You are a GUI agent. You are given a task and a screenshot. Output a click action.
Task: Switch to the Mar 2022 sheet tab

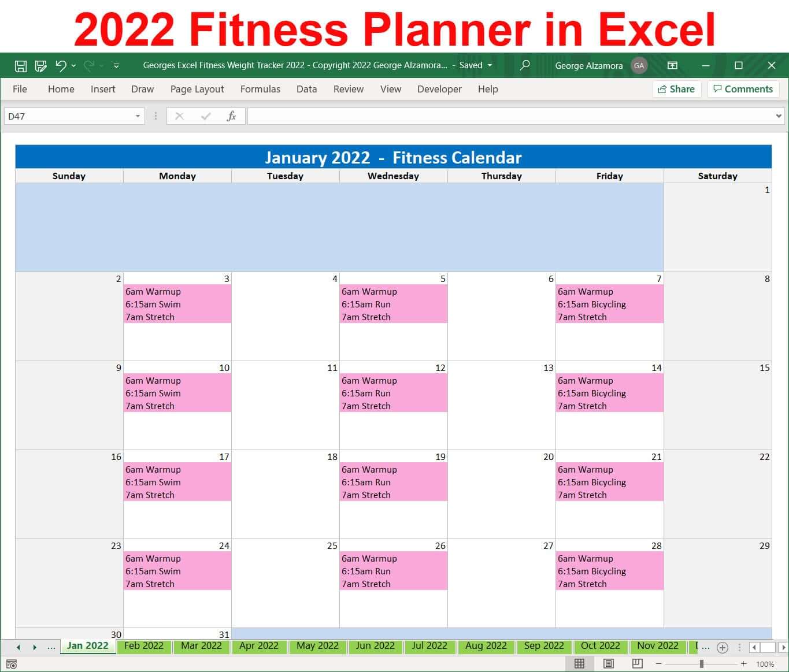coord(201,646)
